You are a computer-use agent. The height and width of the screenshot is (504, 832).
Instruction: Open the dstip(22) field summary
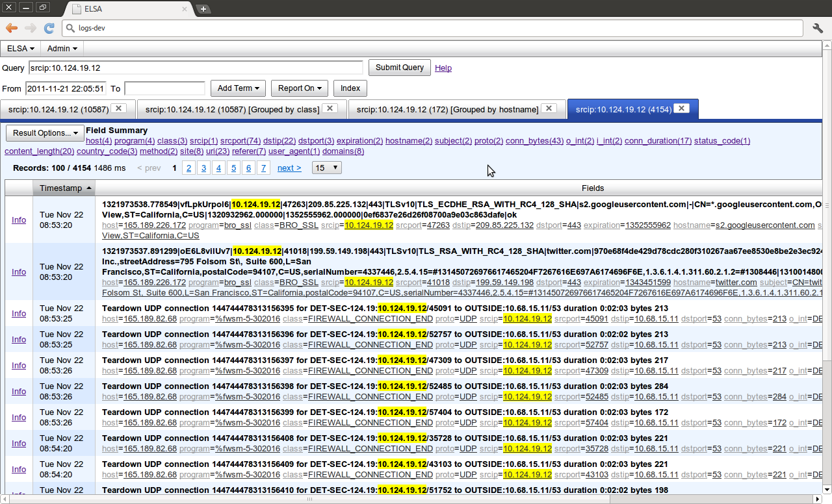pyautogui.click(x=280, y=141)
